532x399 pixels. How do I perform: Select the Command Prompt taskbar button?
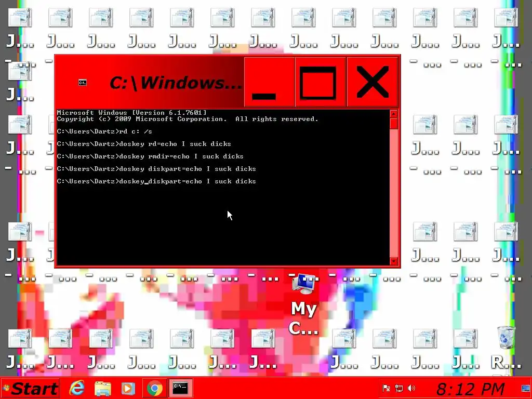click(x=180, y=388)
